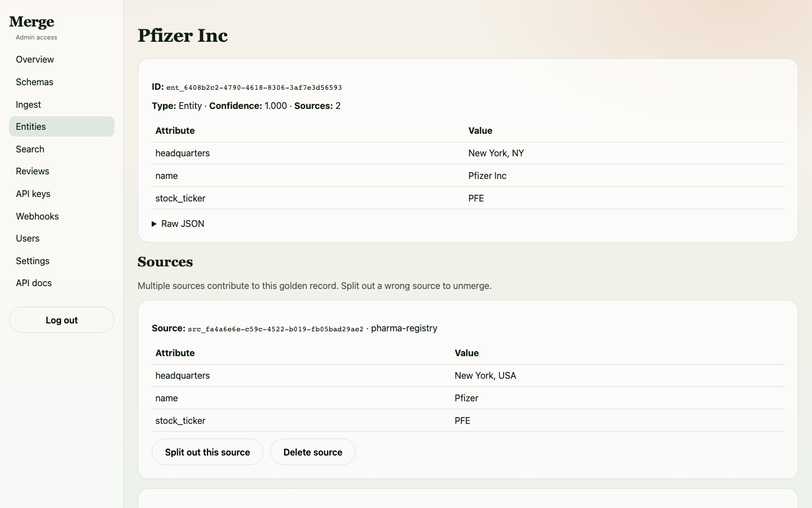Click the Merge logo
This screenshot has width=812, height=508.
pos(32,22)
